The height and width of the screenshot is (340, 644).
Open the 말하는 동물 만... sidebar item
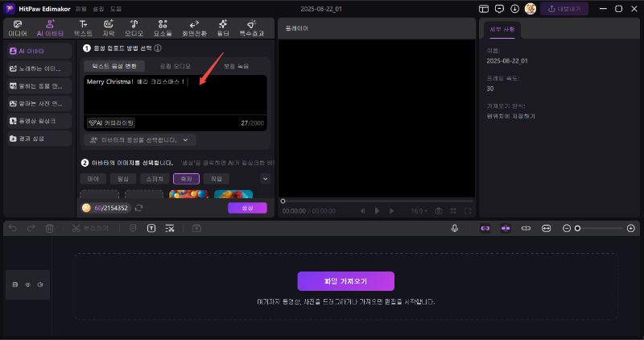(39, 86)
